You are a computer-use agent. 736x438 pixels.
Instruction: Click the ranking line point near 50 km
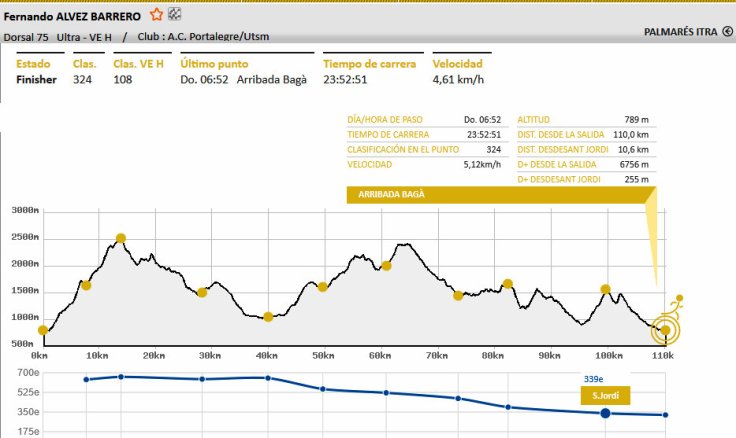(x=323, y=388)
